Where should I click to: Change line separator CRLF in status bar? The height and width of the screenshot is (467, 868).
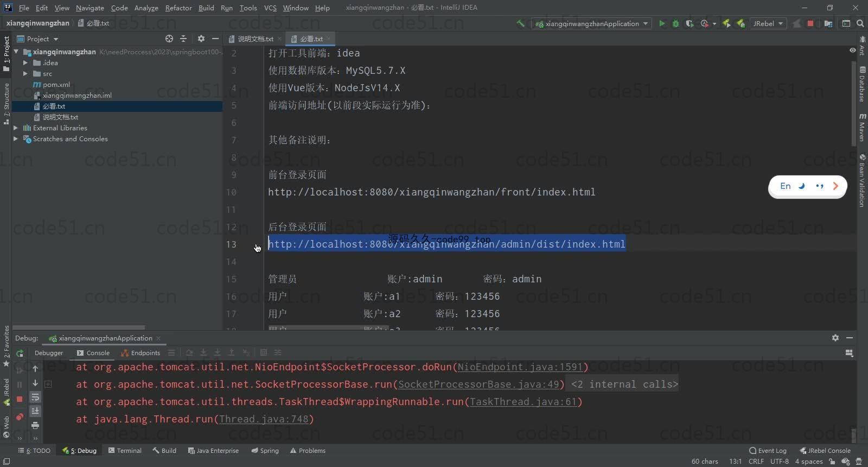756,462
